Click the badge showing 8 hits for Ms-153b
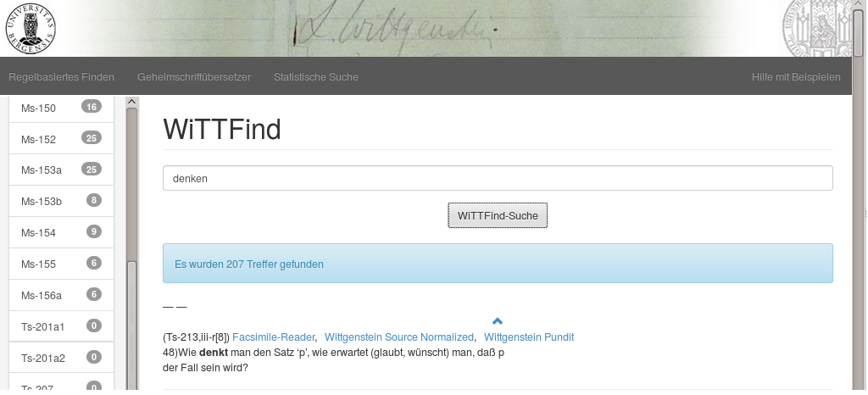 click(93, 200)
